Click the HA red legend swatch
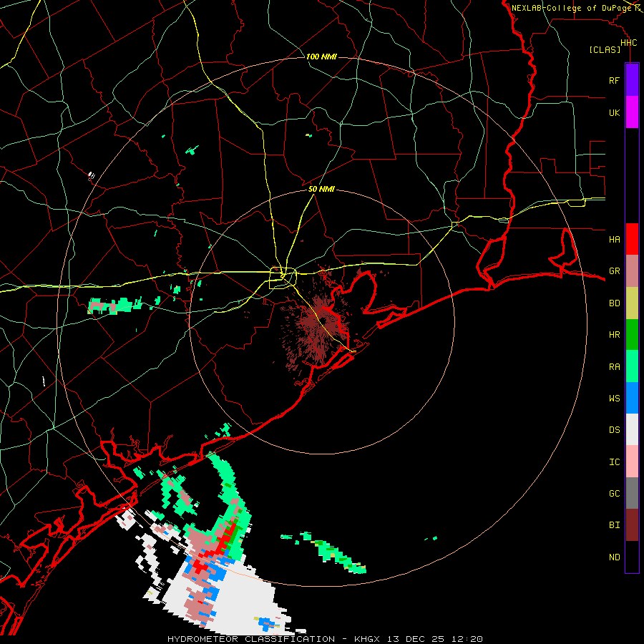 click(x=632, y=239)
